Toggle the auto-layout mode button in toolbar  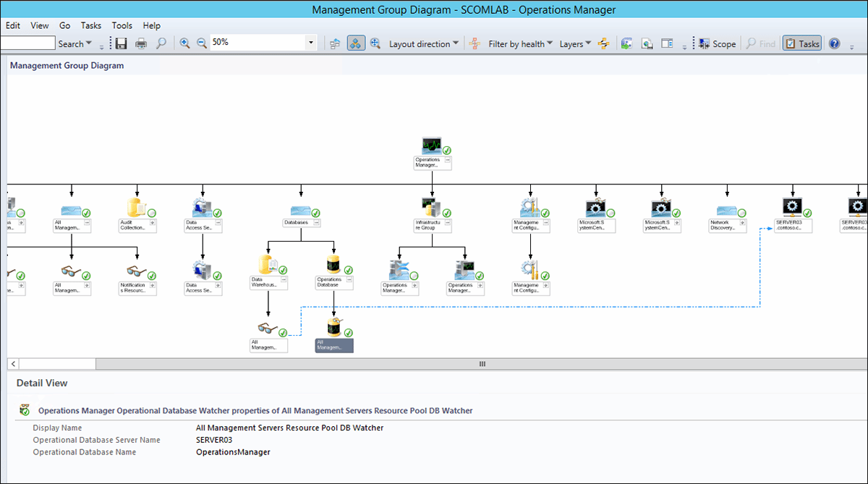pyautogui.click(x=355, y=43)
